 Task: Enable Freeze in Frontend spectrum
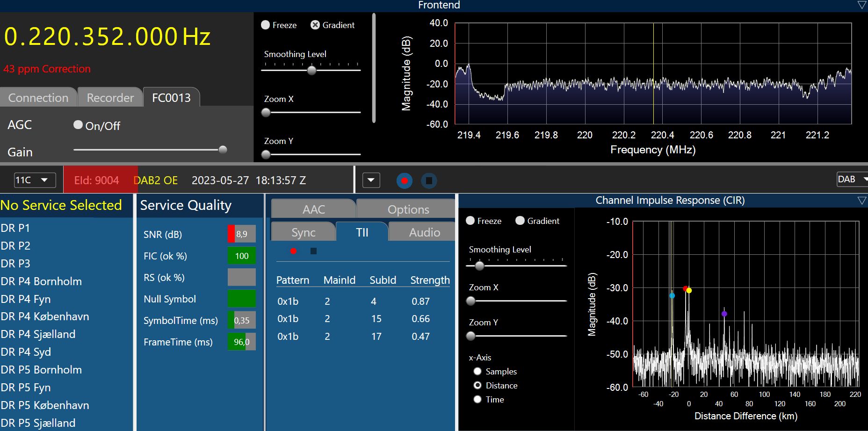click(266, 25)
